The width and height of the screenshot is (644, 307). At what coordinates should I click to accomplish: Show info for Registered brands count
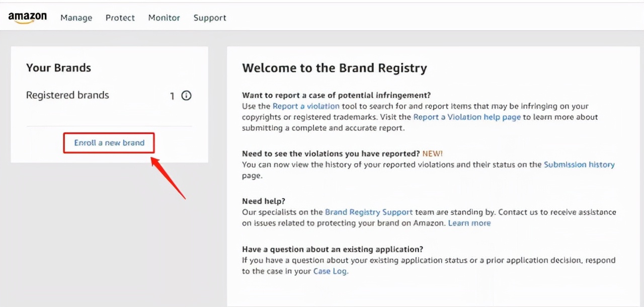point(187,96)
